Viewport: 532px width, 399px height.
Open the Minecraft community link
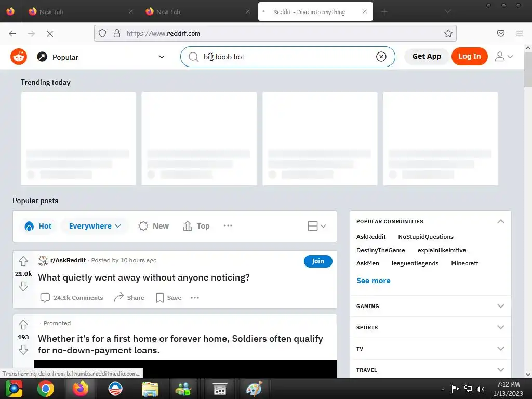click(464, 263)
